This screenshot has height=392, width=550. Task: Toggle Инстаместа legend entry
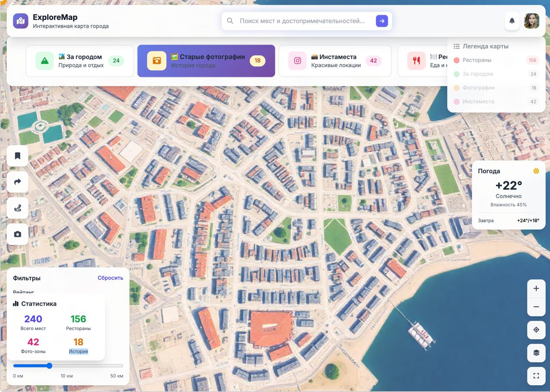[478, 101]
